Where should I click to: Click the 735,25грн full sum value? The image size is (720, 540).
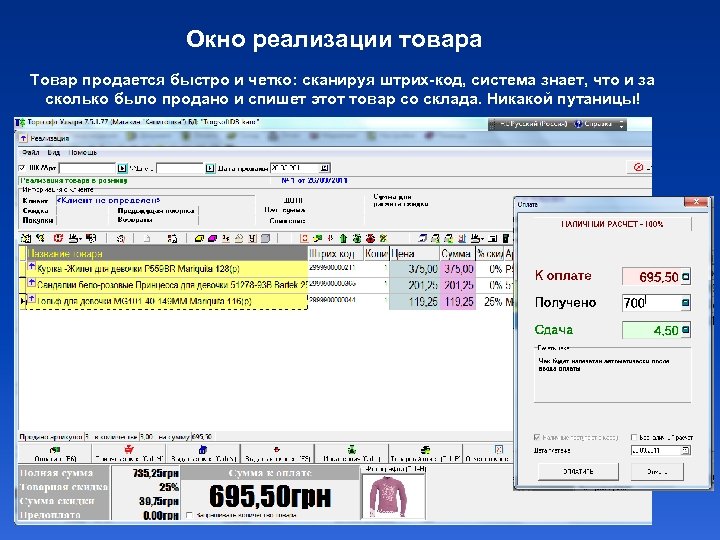155,473
